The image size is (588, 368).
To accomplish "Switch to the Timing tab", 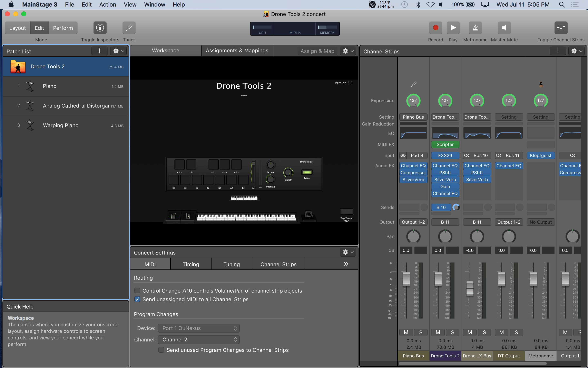I will pyautogui.click(x=191, y=264).
